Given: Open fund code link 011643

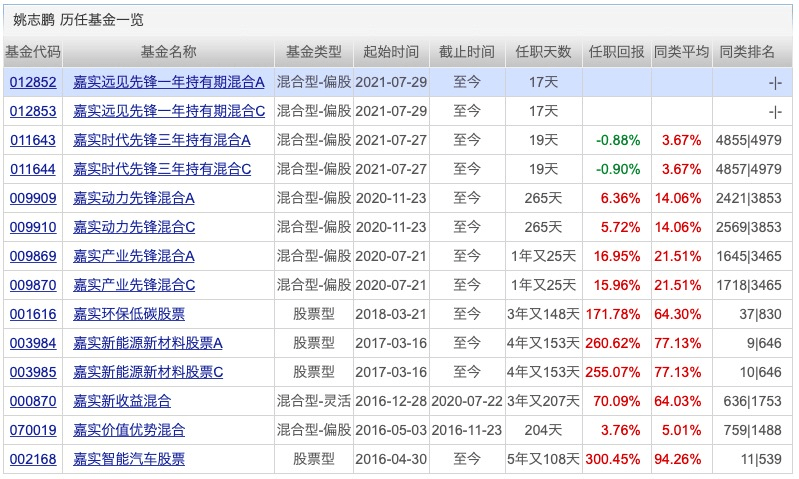Looking at the screenshot, I should point(33,140).
